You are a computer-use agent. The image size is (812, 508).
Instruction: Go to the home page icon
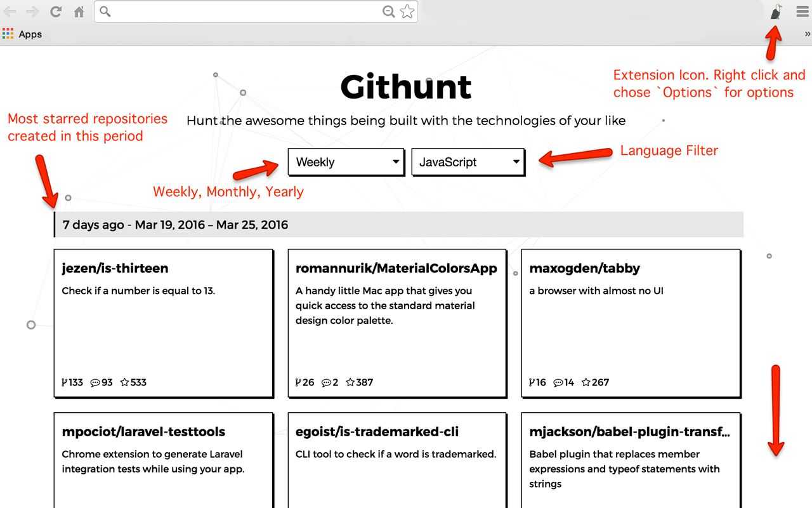tap(79, 11)
